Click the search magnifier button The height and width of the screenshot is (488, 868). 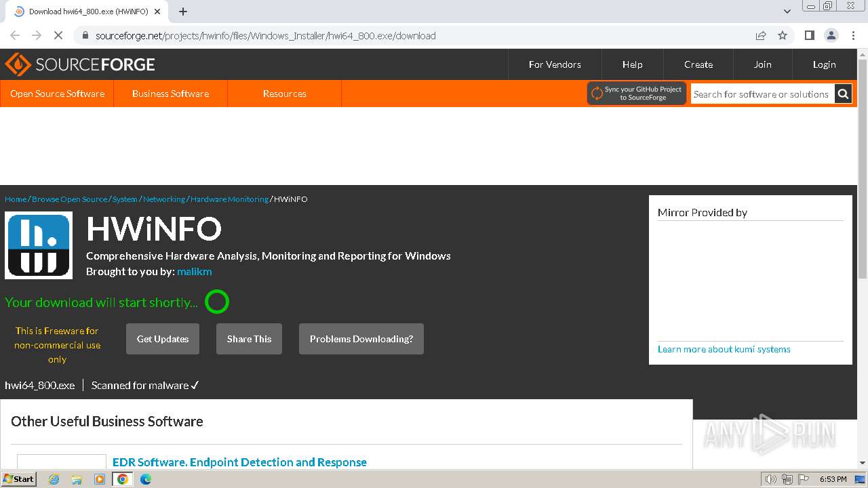click(x=843, y=94)
